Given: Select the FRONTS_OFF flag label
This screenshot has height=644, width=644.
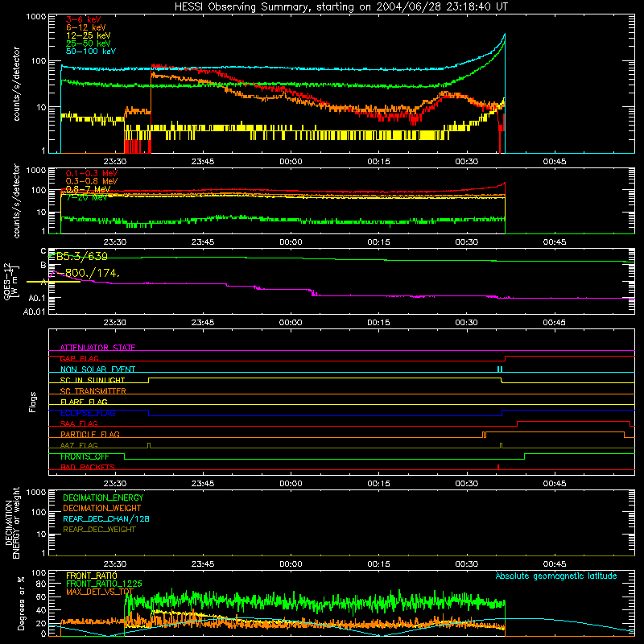Looking at the screenshot, I should pyautogui.click(x=85, y=456).
